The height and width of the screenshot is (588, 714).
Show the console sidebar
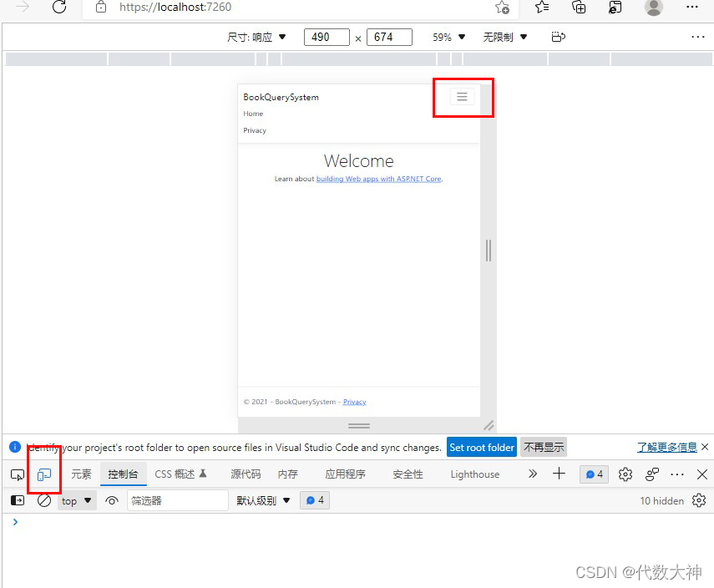pyautogui.click(x=18, y=500)
